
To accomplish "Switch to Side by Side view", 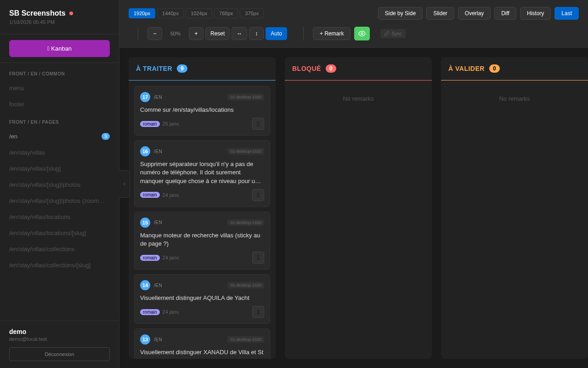I will (400, 13).
